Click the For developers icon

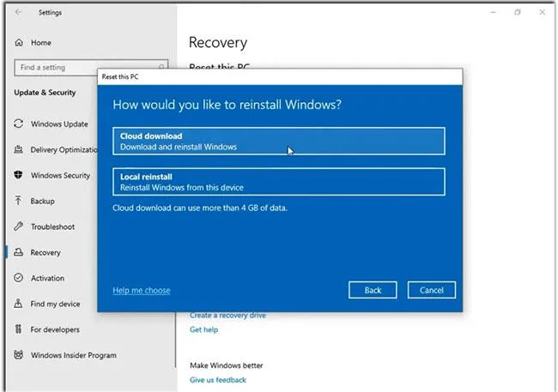point(19,329)
